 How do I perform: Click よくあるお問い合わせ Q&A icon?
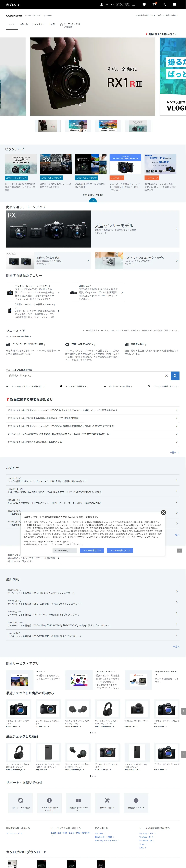click(x=49, y=800)
